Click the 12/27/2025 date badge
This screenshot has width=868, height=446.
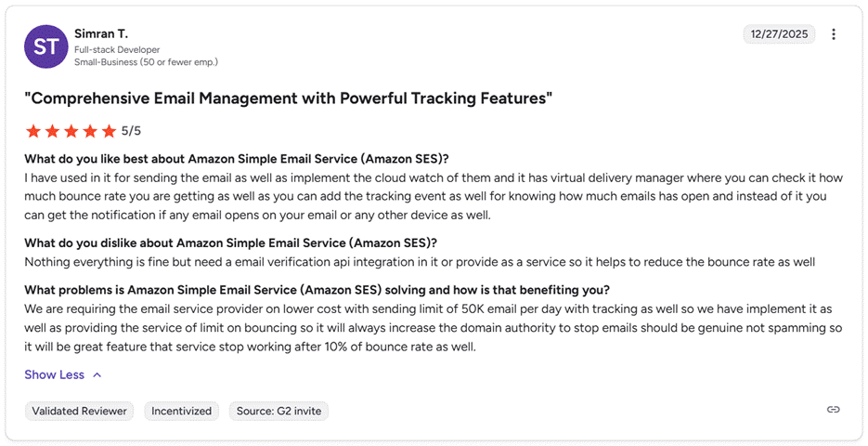778,34
